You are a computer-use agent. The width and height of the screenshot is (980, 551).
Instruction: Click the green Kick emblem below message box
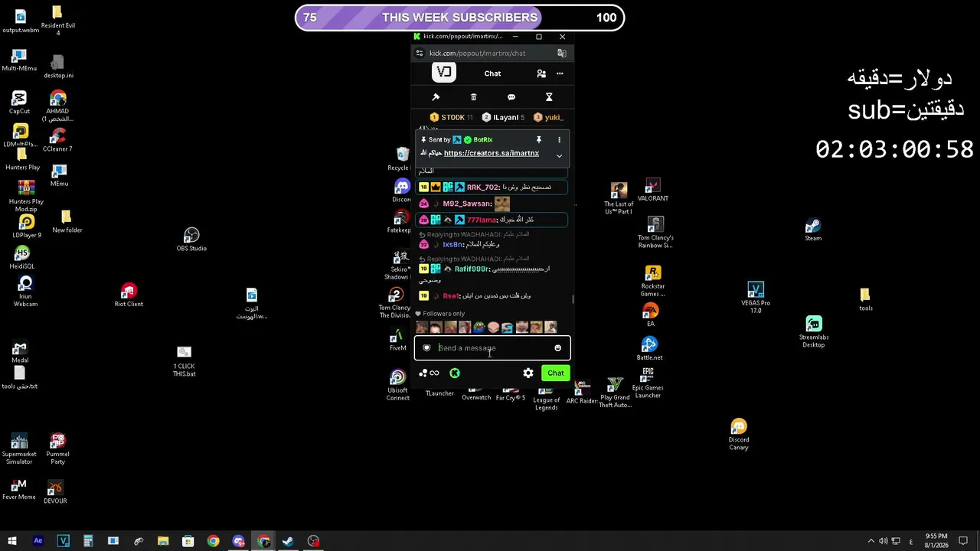(455, 373)
